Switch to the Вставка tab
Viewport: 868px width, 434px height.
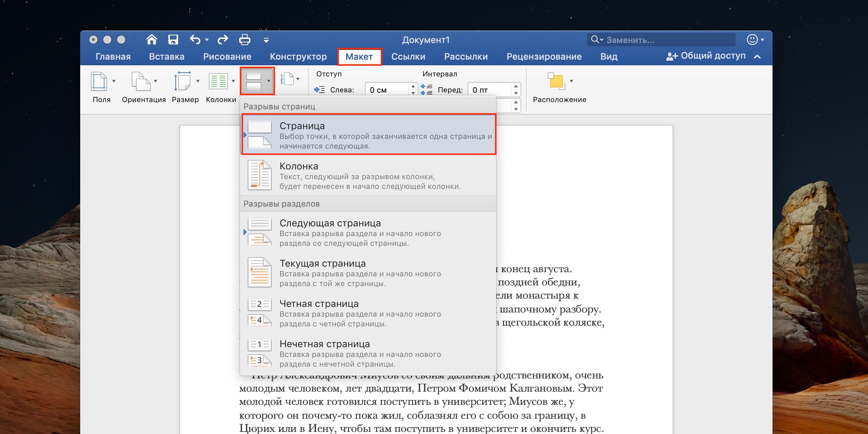click(x=167, y=57)
